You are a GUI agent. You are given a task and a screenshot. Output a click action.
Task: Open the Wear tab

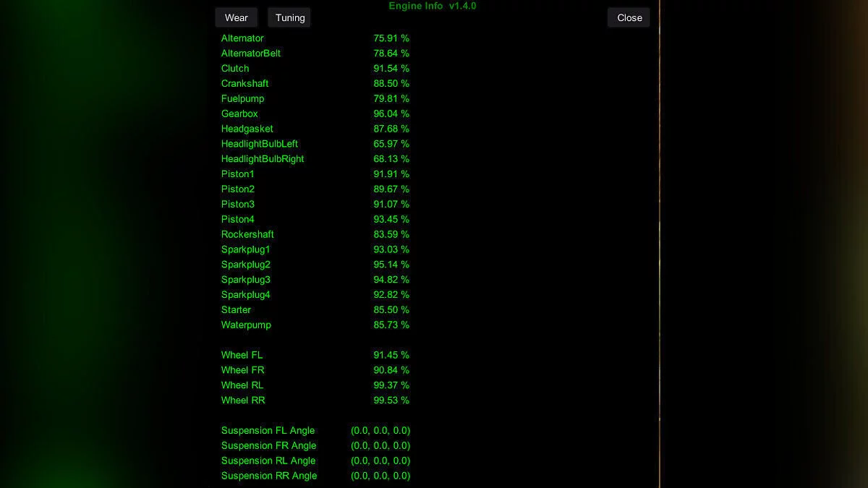[x=236, y=18]
